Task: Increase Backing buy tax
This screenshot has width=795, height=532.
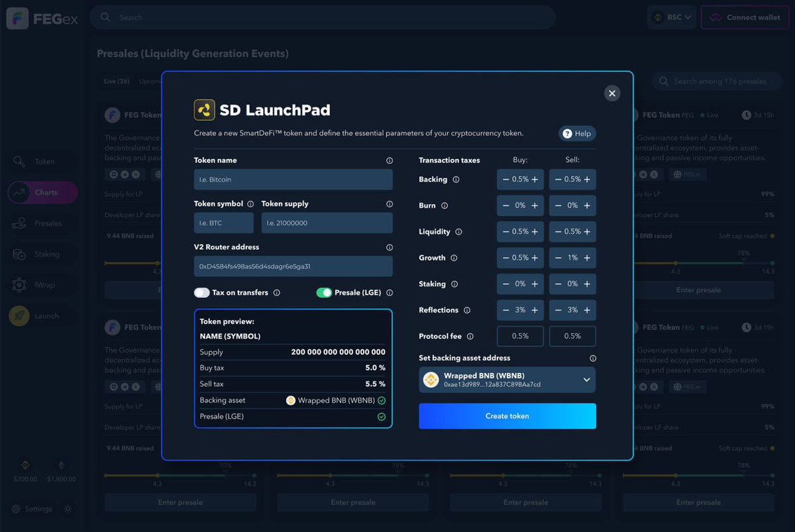Action: pos(535,180)
